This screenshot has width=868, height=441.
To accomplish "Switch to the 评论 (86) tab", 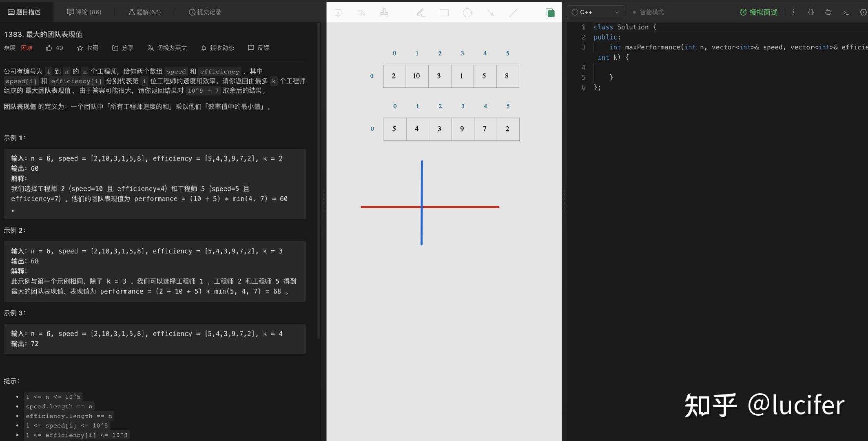I will (84, 12).
